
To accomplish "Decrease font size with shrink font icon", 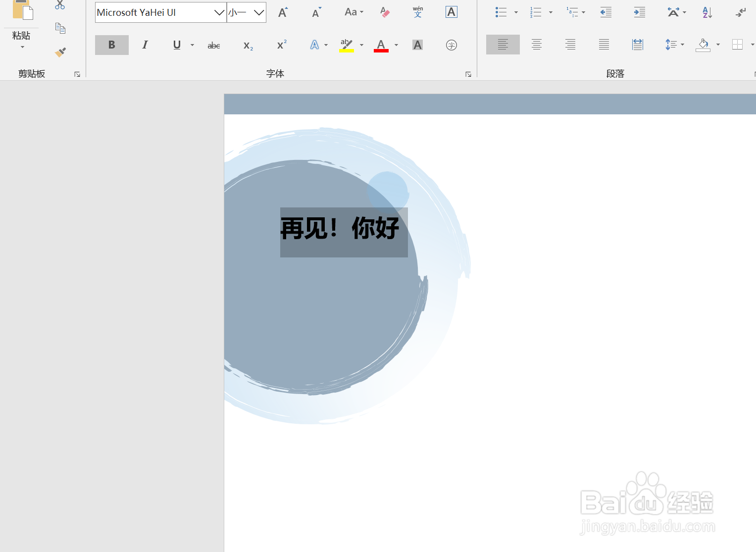I will point(316,12).
